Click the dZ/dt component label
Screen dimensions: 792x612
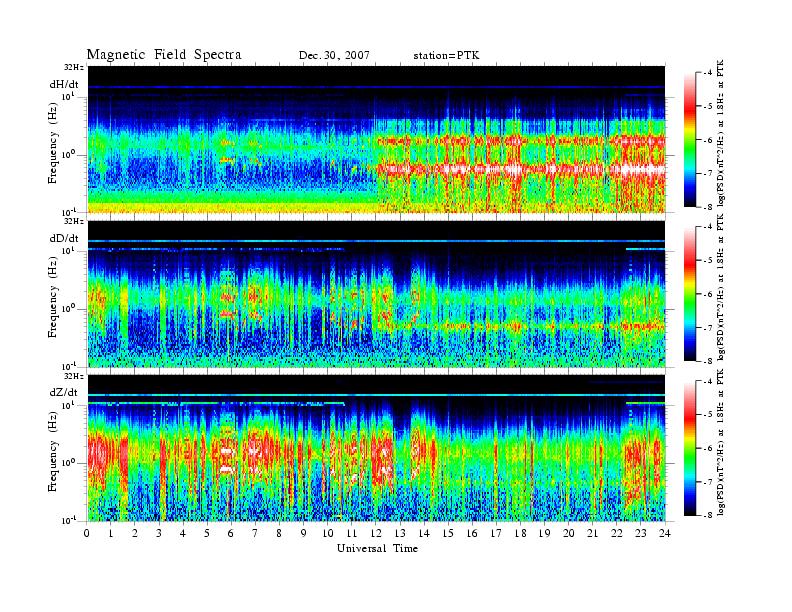coord(64,392)
